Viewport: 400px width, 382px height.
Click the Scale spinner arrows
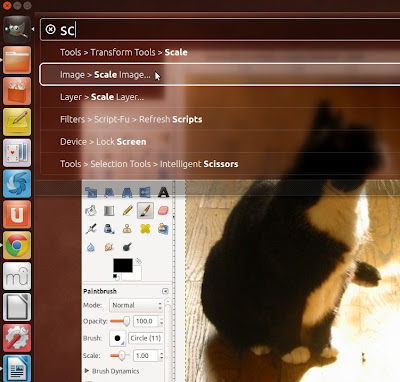161,355
